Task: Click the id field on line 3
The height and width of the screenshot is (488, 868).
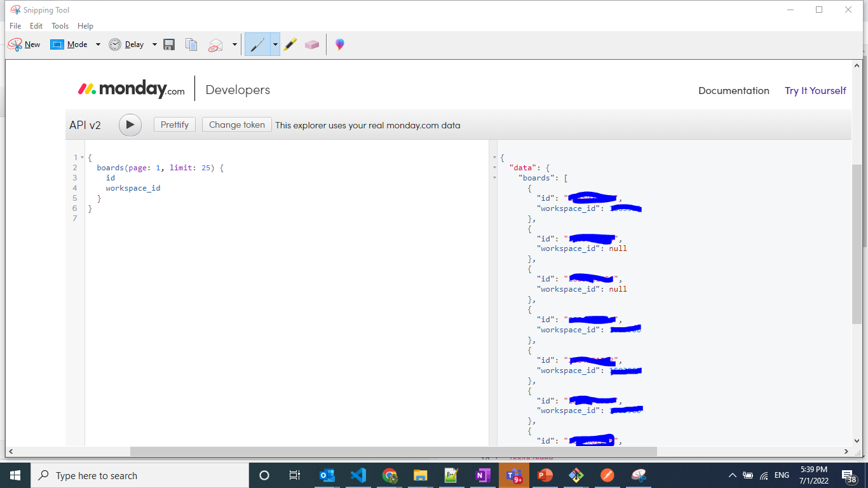Action: click(111, 178)
